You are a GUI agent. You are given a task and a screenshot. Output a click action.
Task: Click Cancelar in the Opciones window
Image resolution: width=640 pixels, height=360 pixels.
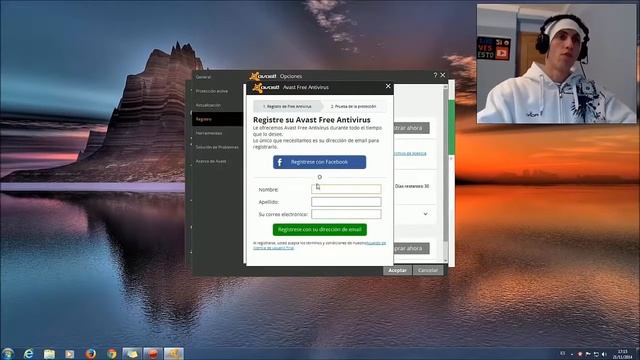[x=428, y=270]
